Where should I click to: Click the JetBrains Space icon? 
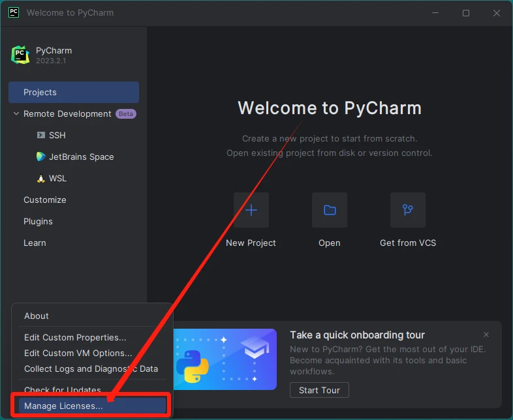click(x=41, y=157)
